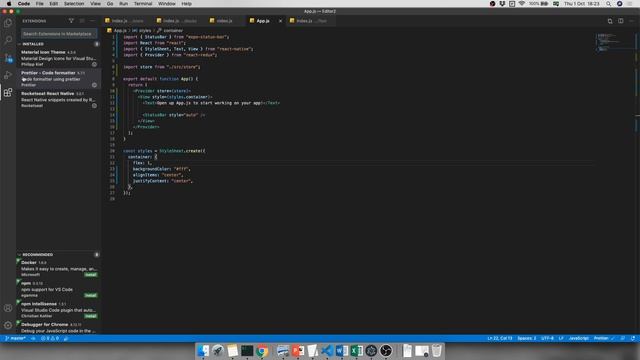Open editor more actions ellipsis
This screenshot has width=640, height=360.
631,21
